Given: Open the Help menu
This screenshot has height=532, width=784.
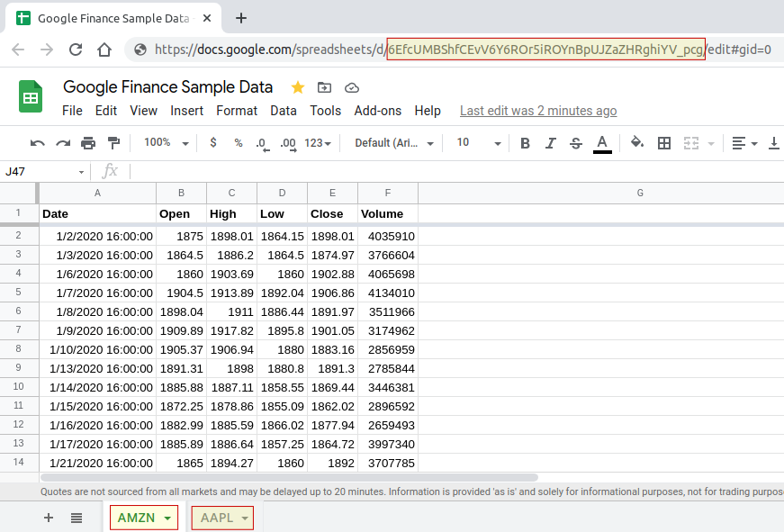Looking at the screenshot, I should coord(428,111).
